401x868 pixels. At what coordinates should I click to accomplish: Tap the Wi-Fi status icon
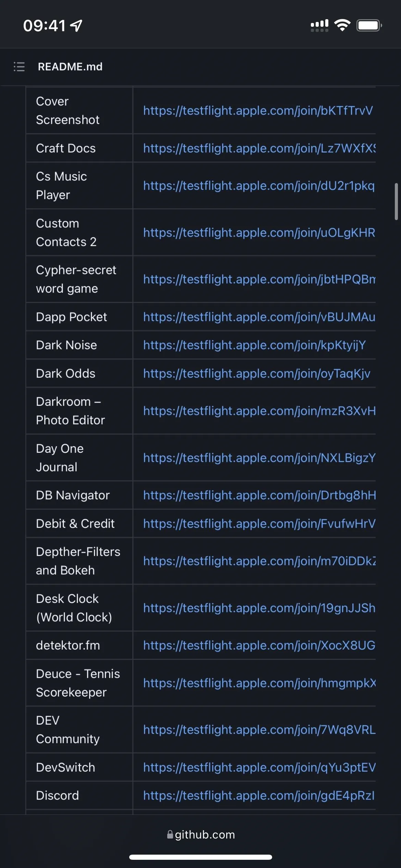click(x=342, y=25)
